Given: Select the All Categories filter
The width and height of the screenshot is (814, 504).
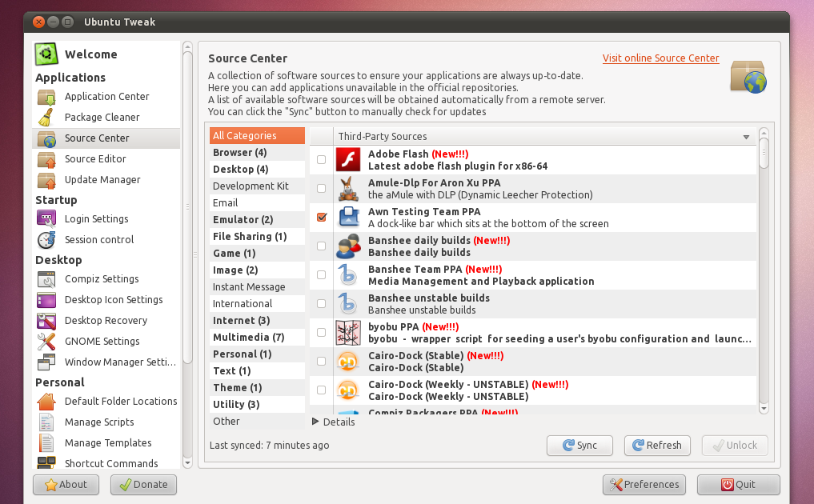Looking at the screenshot, I should (x=244, y=135).
